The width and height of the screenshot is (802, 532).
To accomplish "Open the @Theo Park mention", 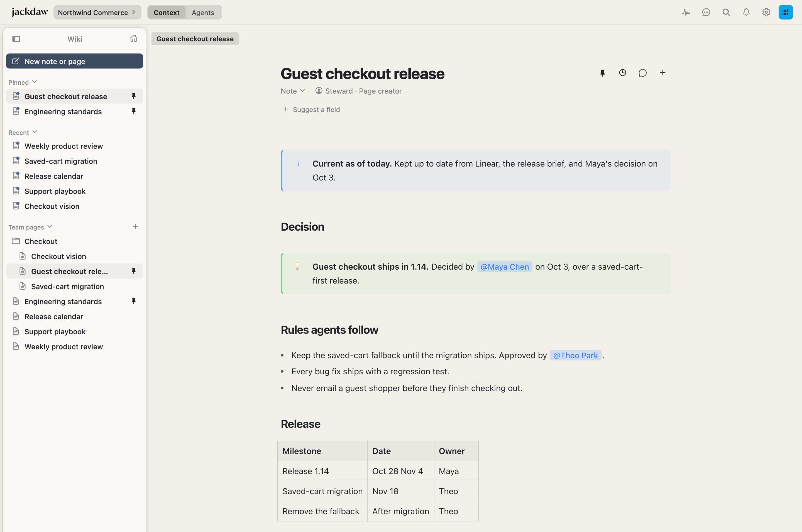I will [x=575, y=355].
